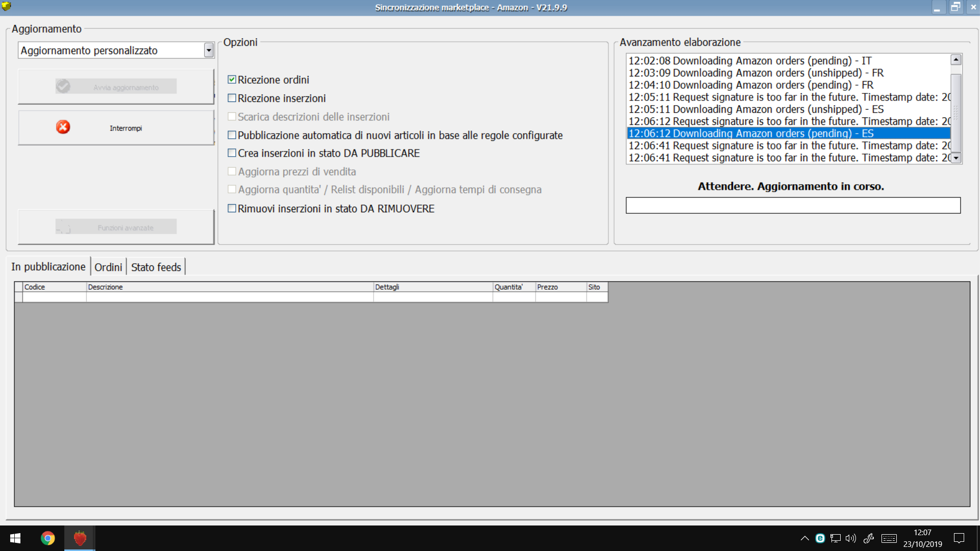The width and height of the screenshot is (980, 551).
Task: Check Crea inserzioni in stato DA PUBBLICARE
Action: pyautogui.click(x=232, y=153)
